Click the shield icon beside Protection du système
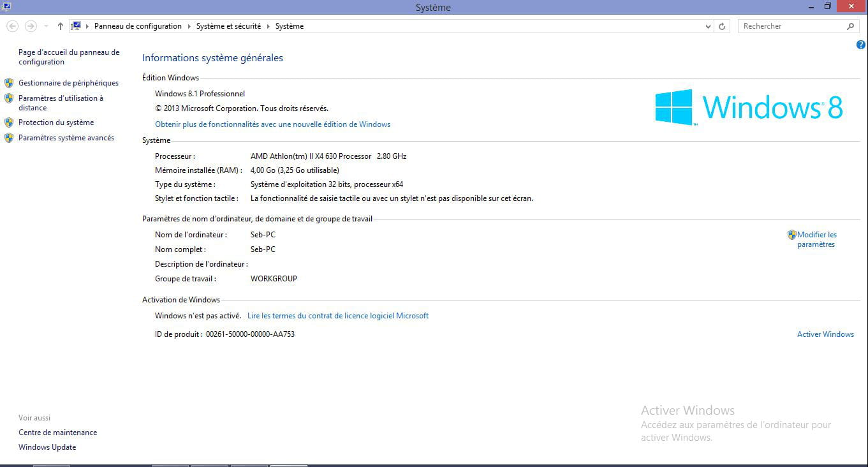Screen dimensions: 868x467 point(9,122)
